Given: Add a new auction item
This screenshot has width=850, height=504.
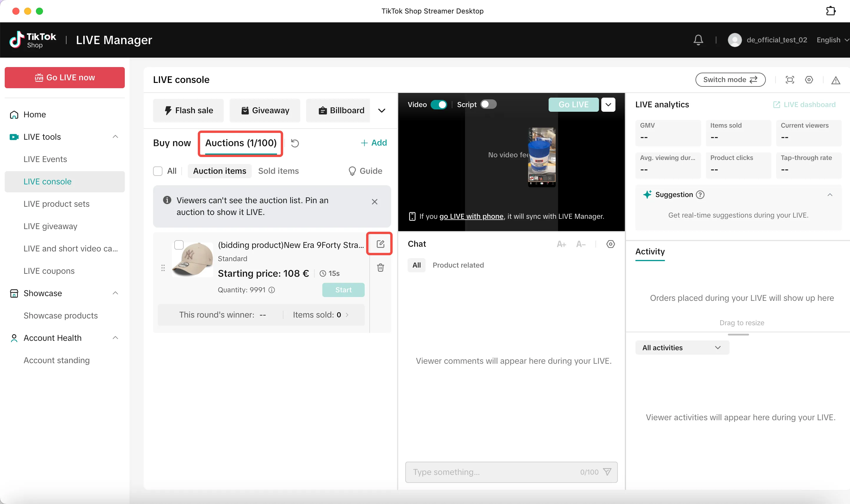Looking at the screenshot, I should coord(373,143).
